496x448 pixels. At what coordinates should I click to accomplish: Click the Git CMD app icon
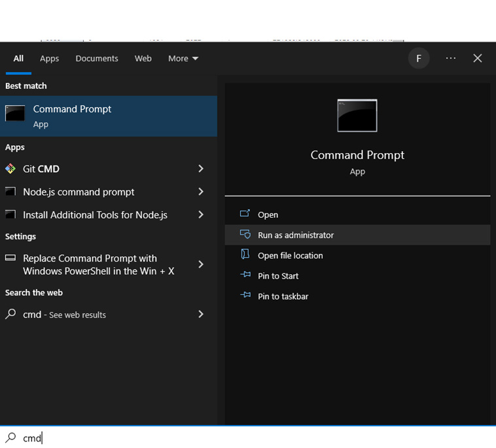10,169
